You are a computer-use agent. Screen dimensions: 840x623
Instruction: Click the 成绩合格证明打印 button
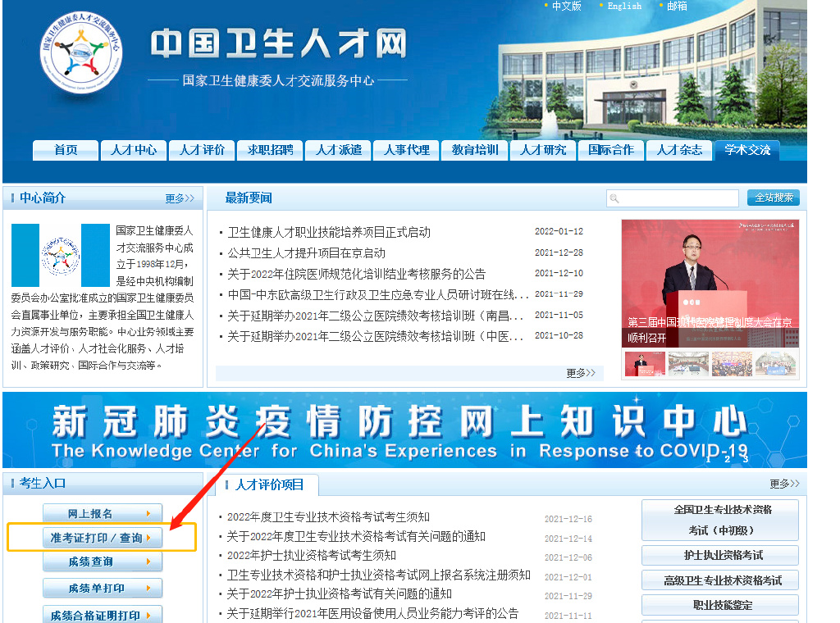[x=103, y=615]
